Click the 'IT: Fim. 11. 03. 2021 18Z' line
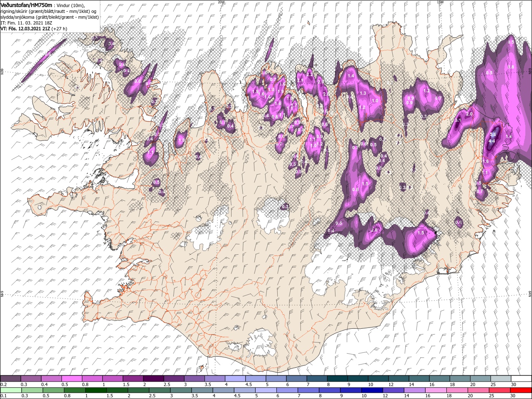532x399 pixels. [26, 23]
